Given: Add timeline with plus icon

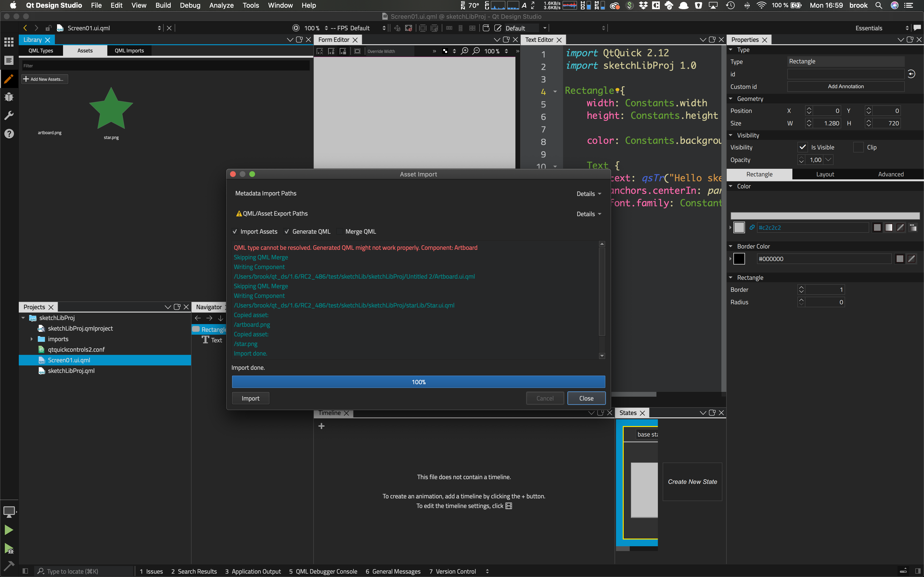Looking at the screenshot, I should (321, 426).
